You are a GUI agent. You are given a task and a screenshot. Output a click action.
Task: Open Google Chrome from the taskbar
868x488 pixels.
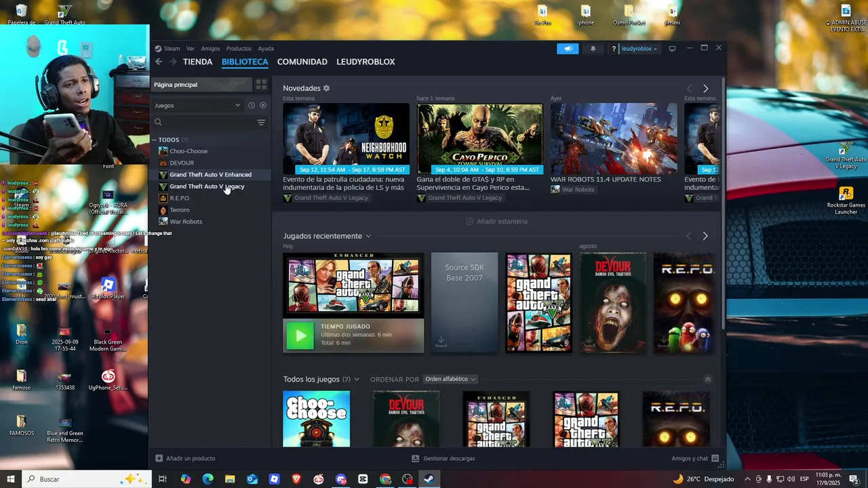pos(385,479)
